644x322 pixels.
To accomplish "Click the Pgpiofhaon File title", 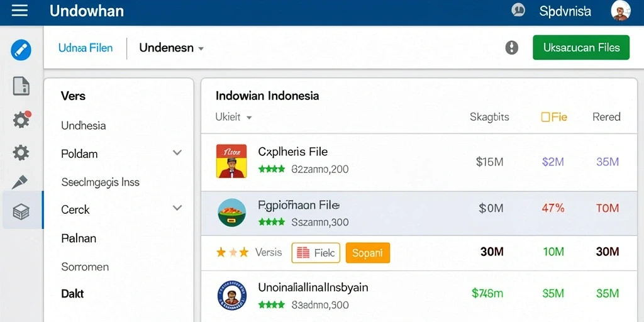I will click(x=299, y=204).
